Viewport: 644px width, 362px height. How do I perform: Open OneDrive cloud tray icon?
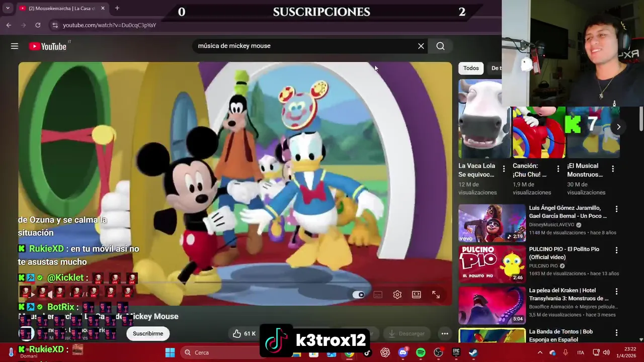pyautogui.click(x=552, y=352)
